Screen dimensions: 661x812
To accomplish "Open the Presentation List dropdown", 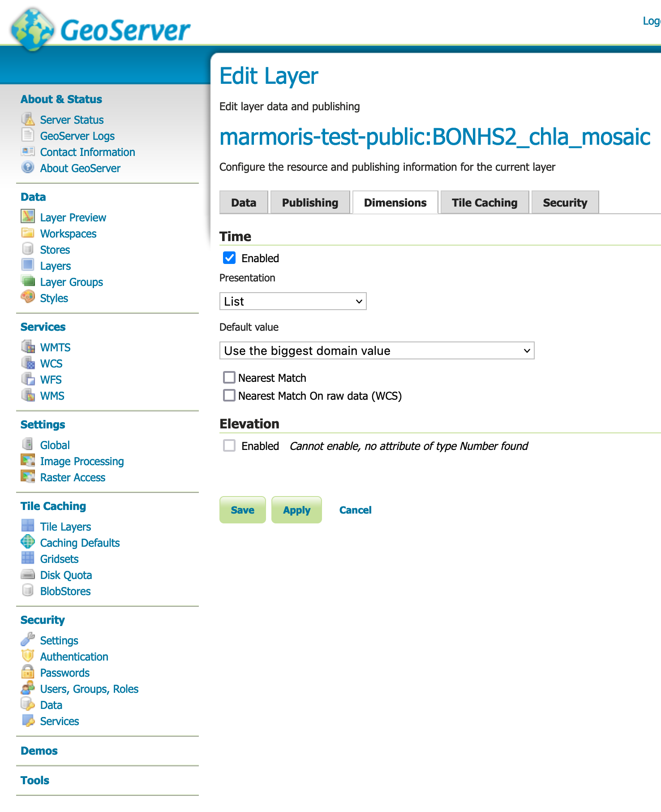I will [x=293, y=301].
